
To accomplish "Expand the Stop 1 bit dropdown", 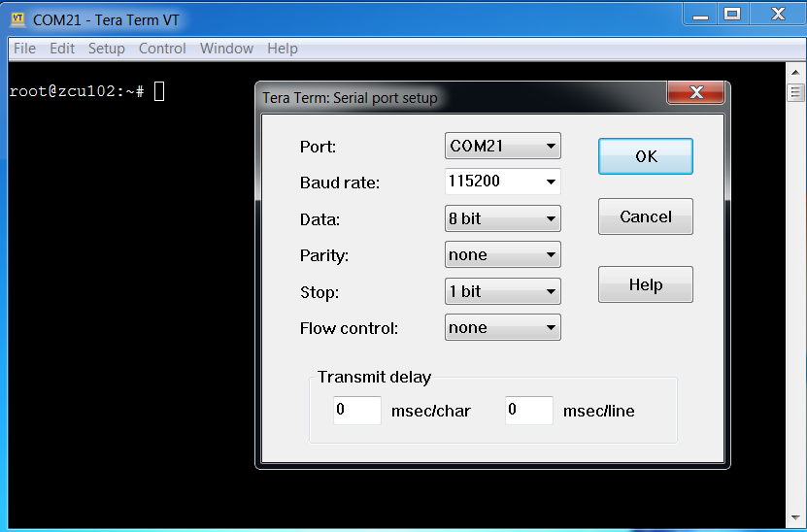I will (503, 291).
